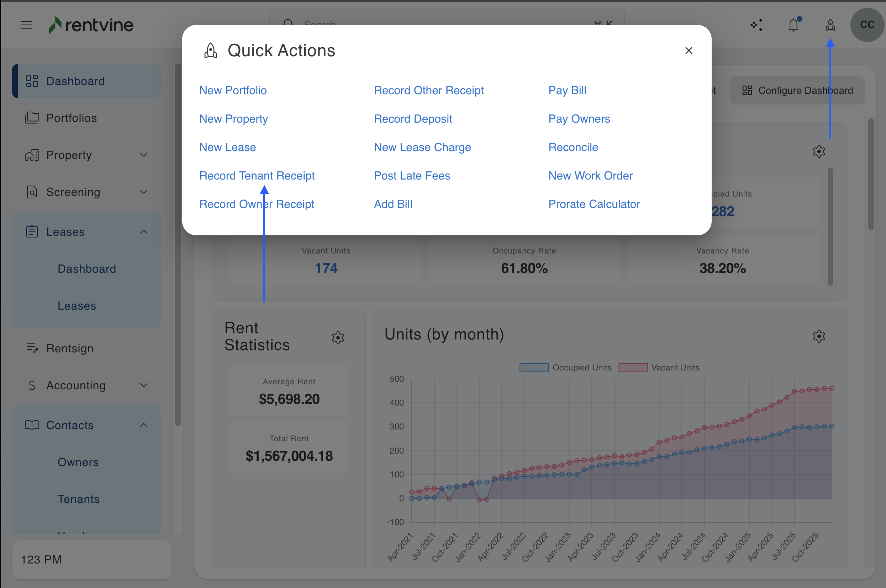Screen dimensions: 886x588
Task: Click the CC user avatar
Action: pyautogui.click(x=867, y=25)
